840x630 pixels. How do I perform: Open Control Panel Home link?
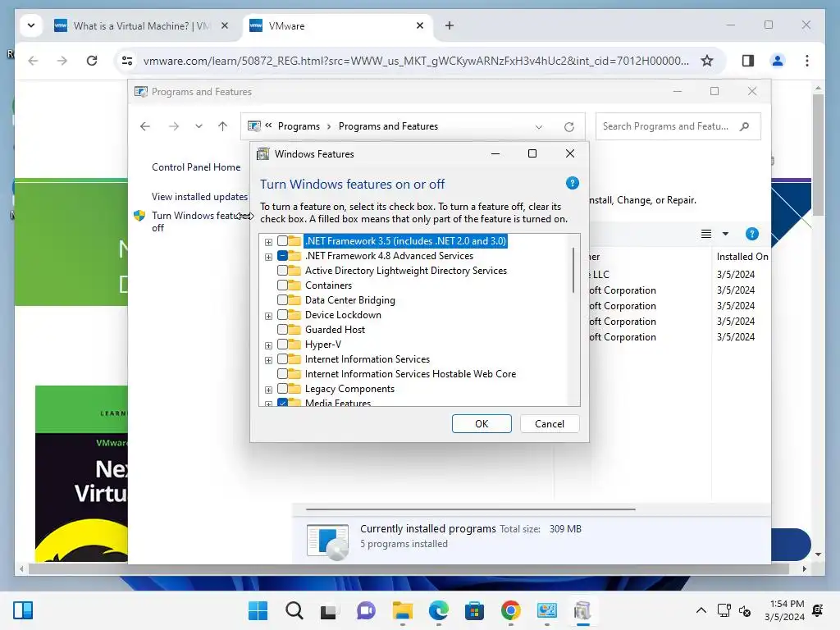[196, 167]
